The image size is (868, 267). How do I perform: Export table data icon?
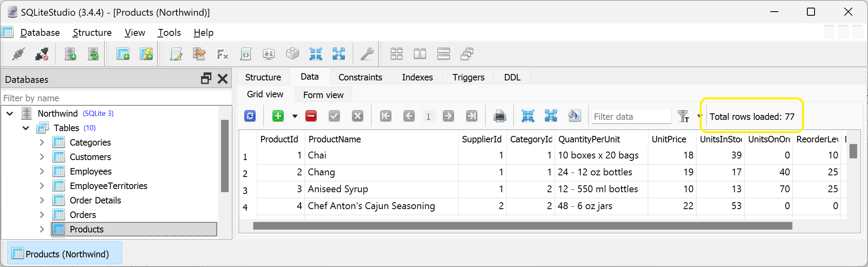pos(551,116)
